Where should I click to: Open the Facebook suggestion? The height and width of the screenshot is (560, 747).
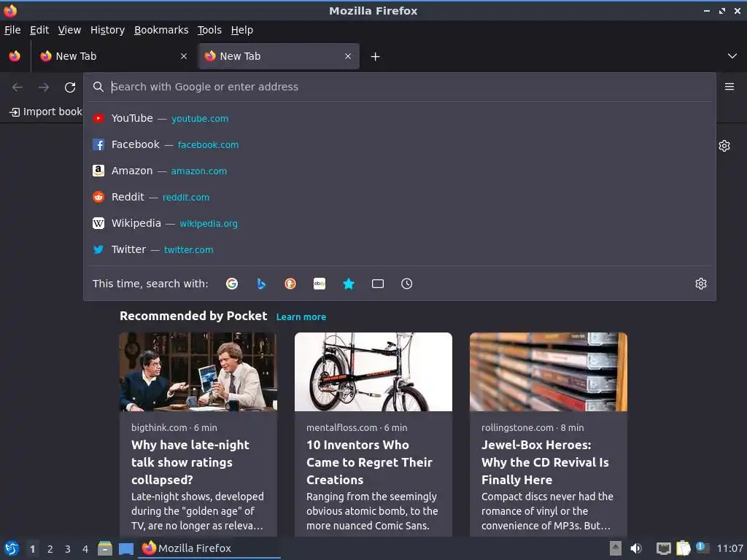[x=399, y=145]
